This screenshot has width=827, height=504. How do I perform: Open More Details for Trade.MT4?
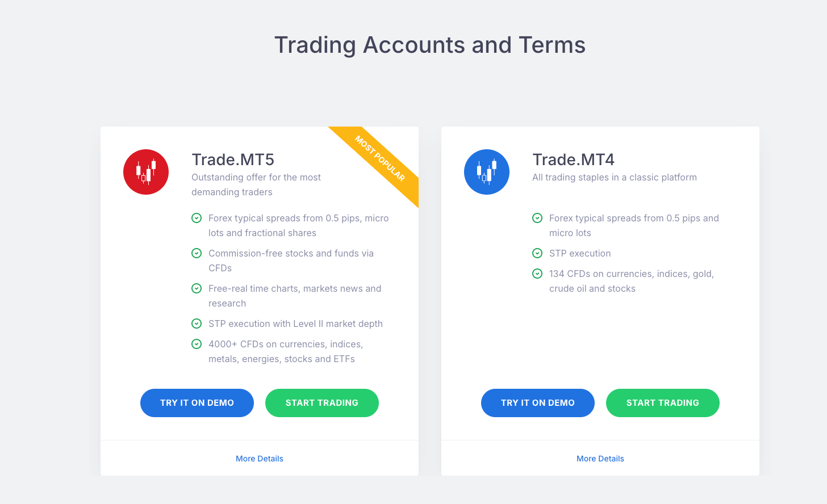[x=600, y=459]
